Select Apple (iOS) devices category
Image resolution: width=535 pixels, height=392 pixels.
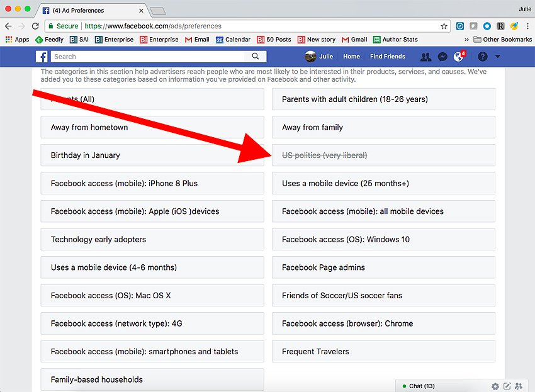pos(152,211)
